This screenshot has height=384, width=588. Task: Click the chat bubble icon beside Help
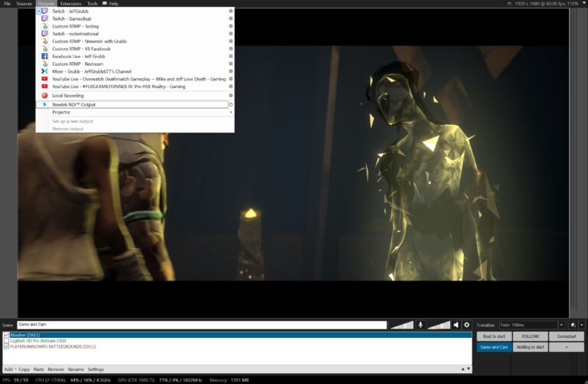(105, 3)
